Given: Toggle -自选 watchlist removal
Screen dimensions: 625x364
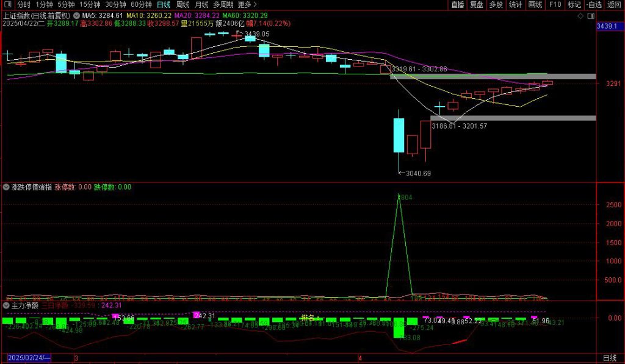Looking at the screenshot, I should click(x=594, y=4).
